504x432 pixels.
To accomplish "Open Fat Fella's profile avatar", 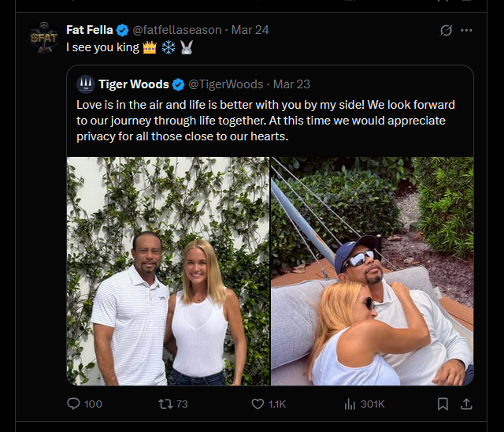I will (44, 38).
